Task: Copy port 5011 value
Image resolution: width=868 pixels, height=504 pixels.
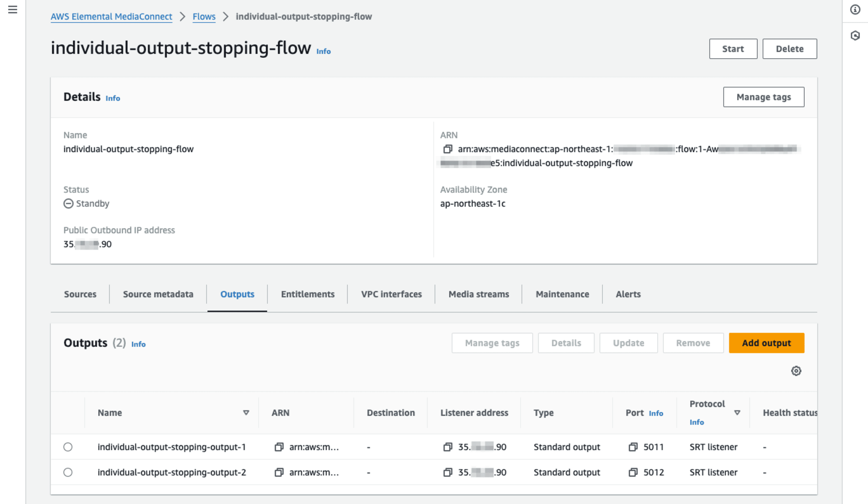Action: (633, 447)
